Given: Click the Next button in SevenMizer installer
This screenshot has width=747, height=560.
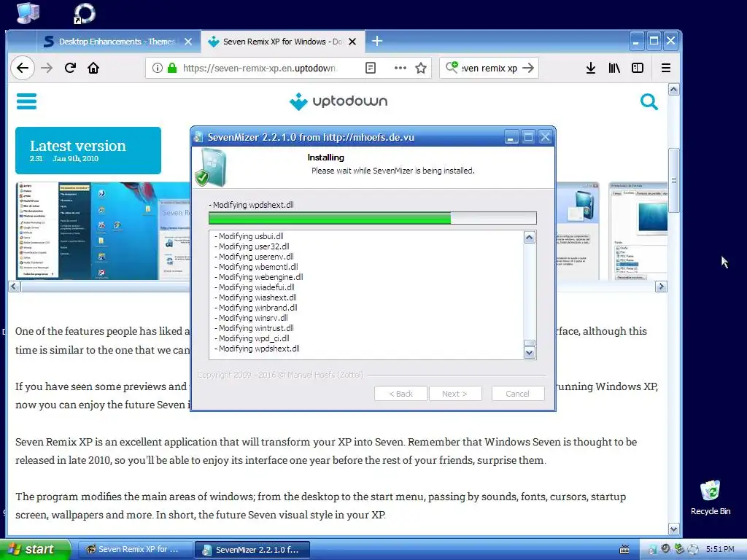Looking at the screenshot, I should 455,394.
